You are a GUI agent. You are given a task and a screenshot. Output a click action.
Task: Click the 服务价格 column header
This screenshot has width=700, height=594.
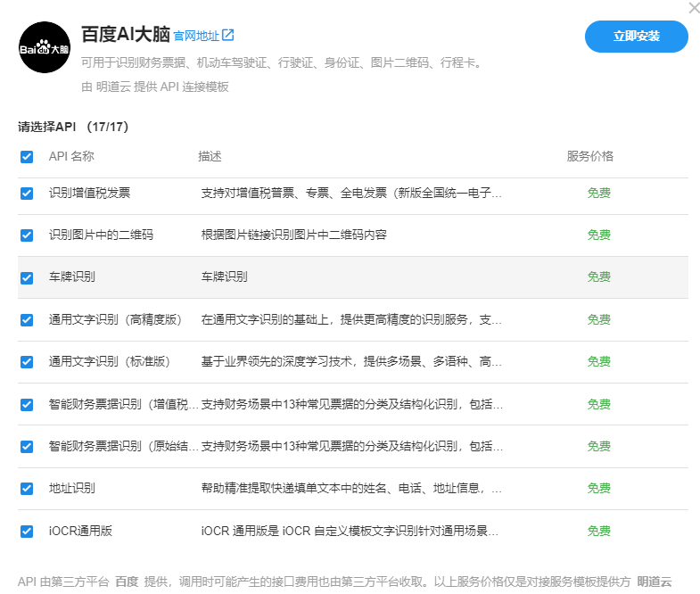click(x=589, y=156)
